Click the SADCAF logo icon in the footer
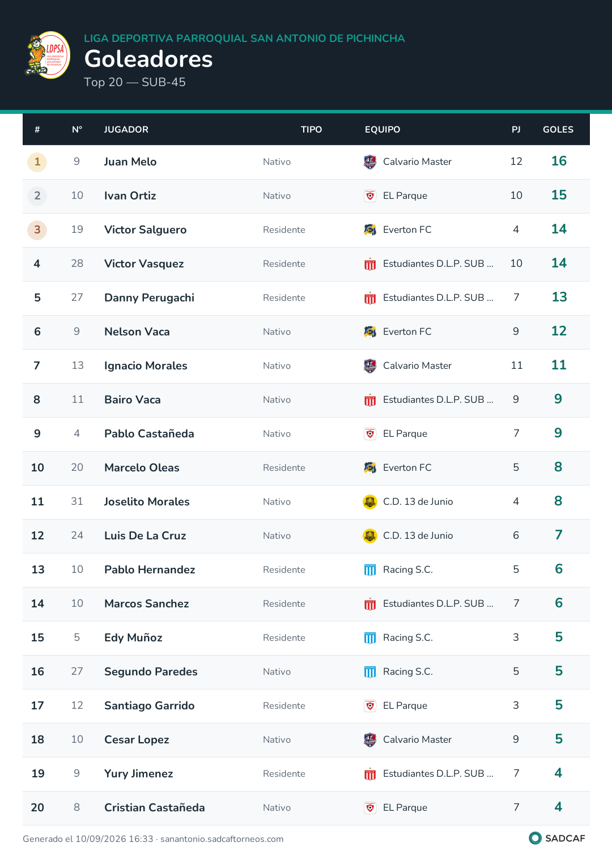 coord(535,838)
